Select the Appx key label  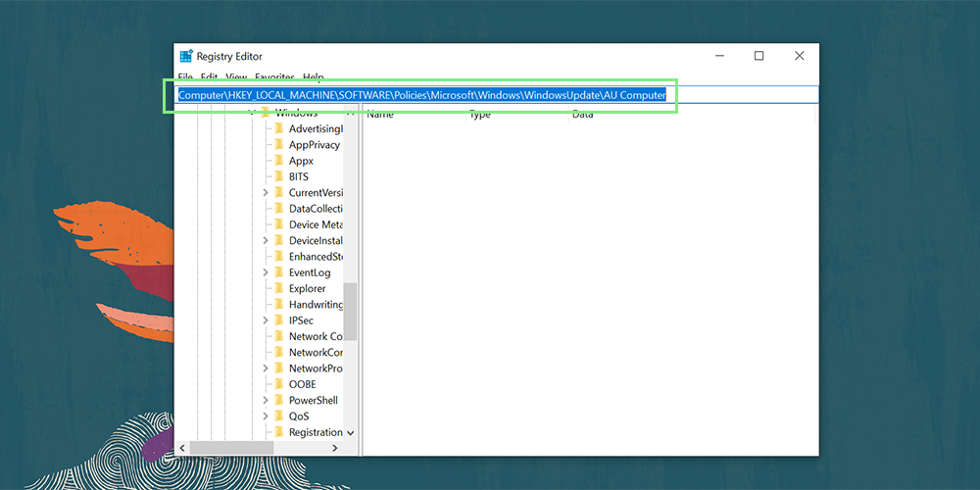point(301,161)
